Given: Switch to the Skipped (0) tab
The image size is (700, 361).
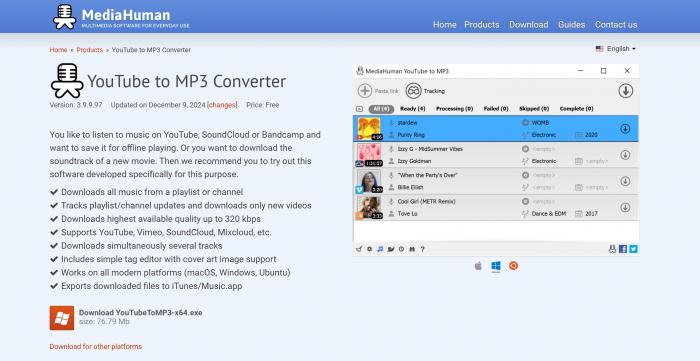Looking at the screenshot, I should coord(534,109).
